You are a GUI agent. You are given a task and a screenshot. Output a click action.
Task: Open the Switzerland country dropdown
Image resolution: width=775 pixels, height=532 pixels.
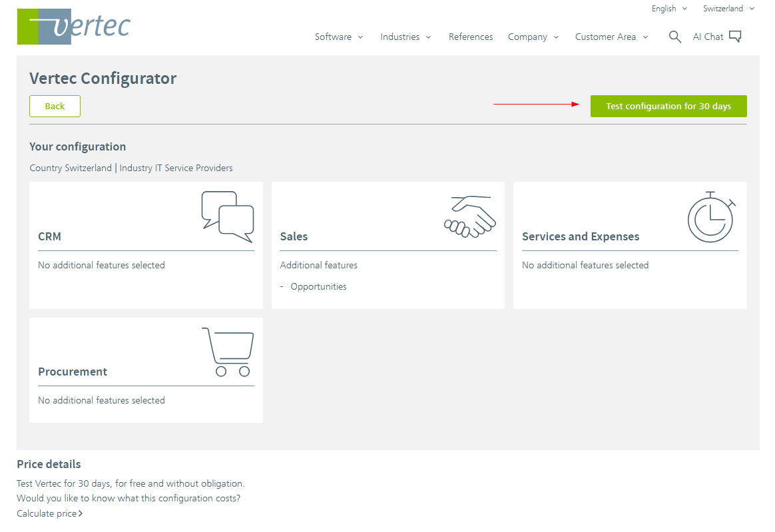click(728, 9)
